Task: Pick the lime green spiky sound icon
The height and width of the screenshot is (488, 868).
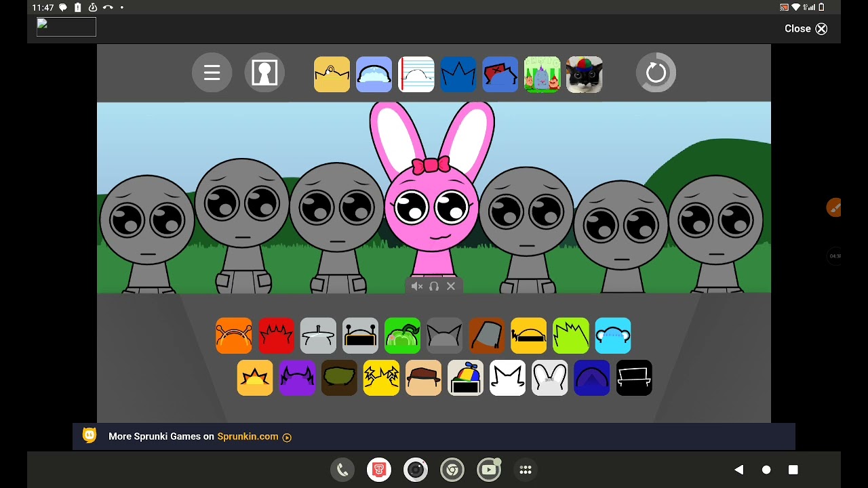Action: point(570,335)
